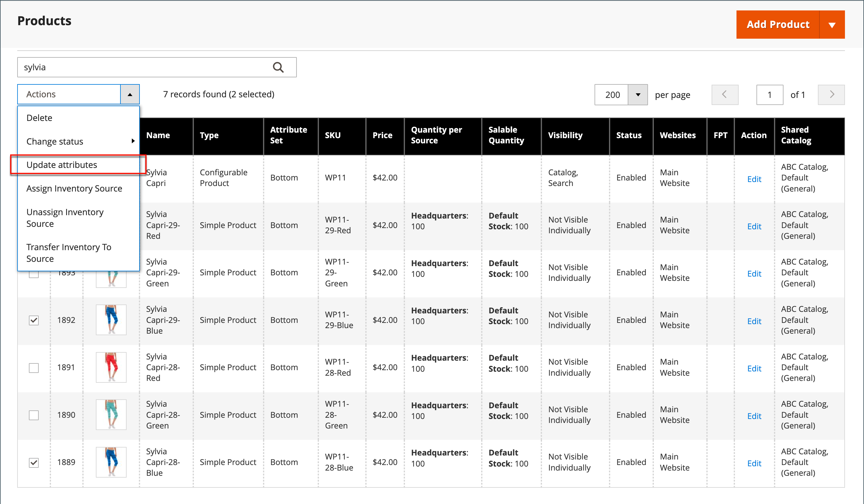
Task: Expand the Change status submenu arrow
Action: (x=133, y=141)
